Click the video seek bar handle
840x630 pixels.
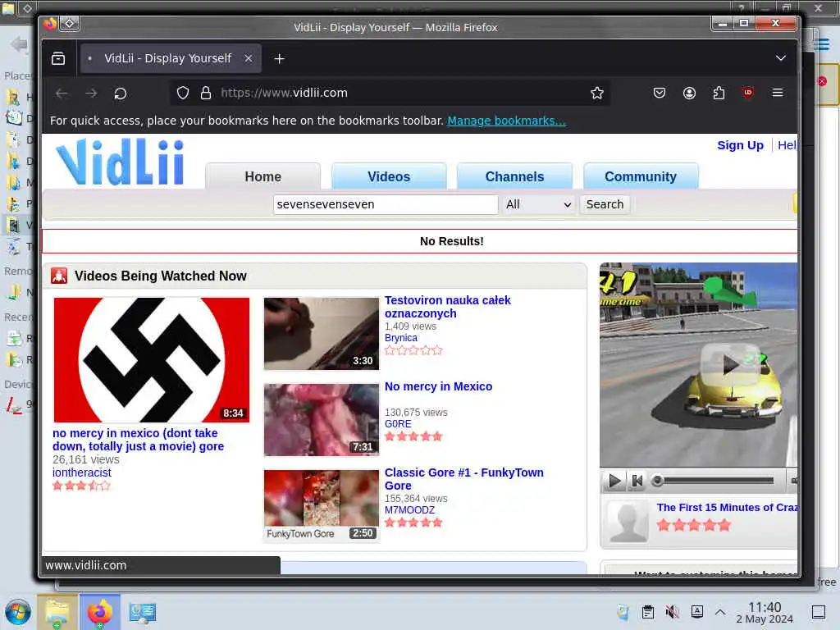coord(657,481)
